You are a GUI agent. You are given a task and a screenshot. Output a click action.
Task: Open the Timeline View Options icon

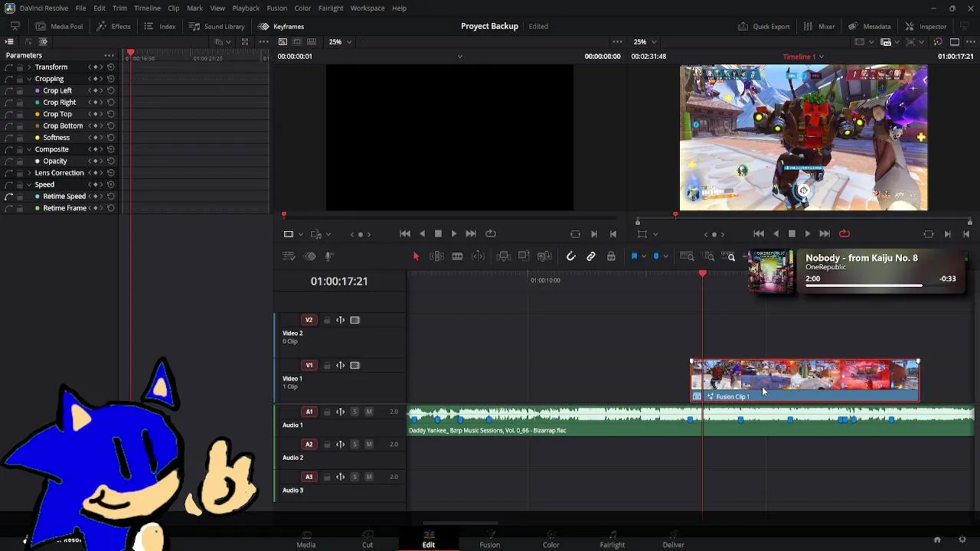pos(289,256)
